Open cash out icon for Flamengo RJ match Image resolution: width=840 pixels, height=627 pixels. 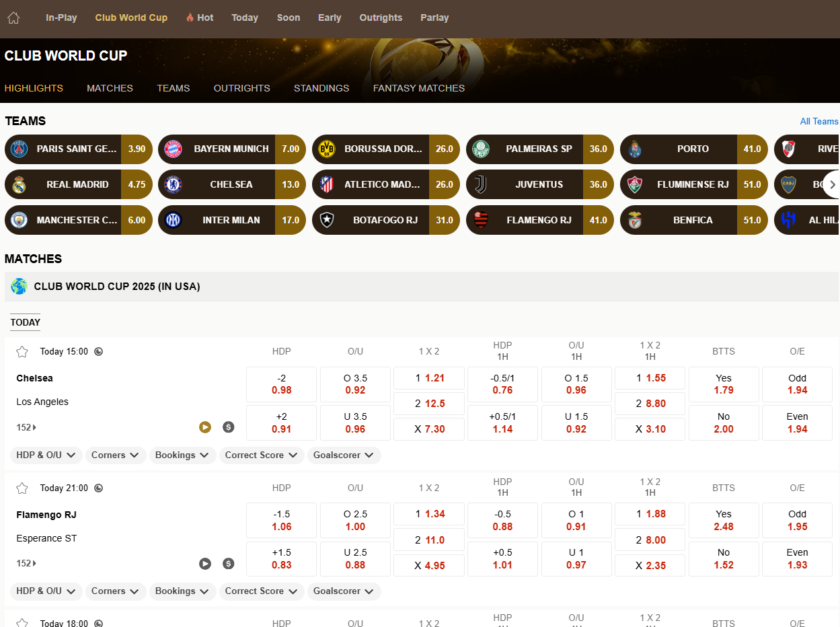tap(229, 563)
